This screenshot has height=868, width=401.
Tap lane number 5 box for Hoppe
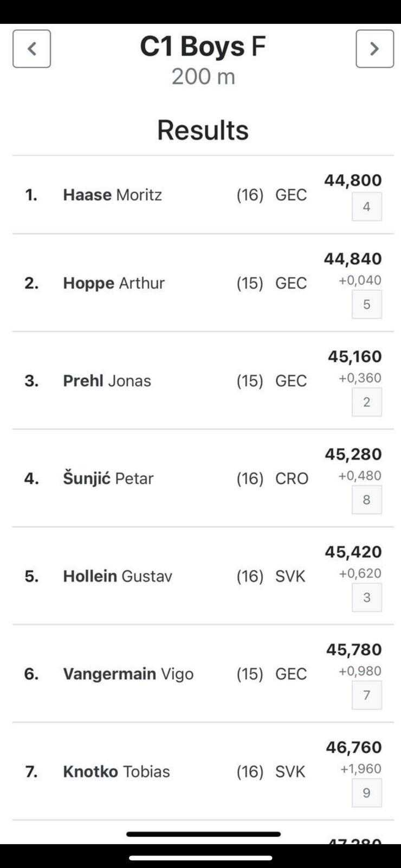[367, 304]
